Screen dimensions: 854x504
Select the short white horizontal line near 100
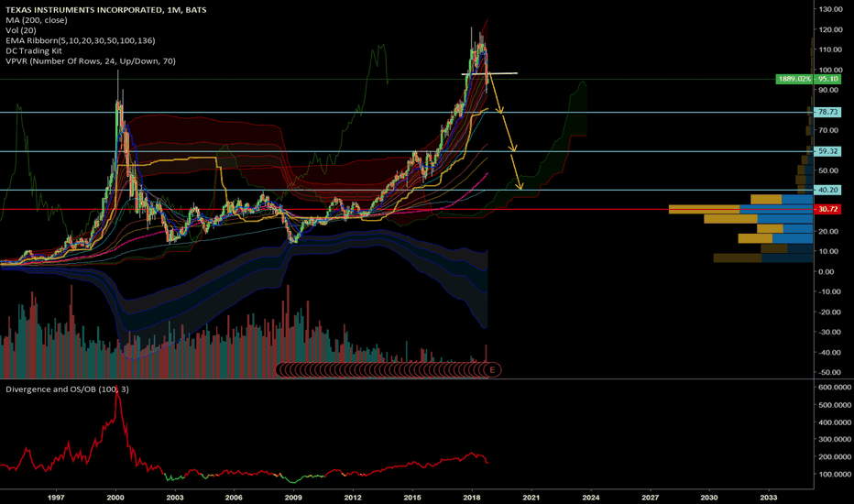pyautogui.click(x=489, y=73)
